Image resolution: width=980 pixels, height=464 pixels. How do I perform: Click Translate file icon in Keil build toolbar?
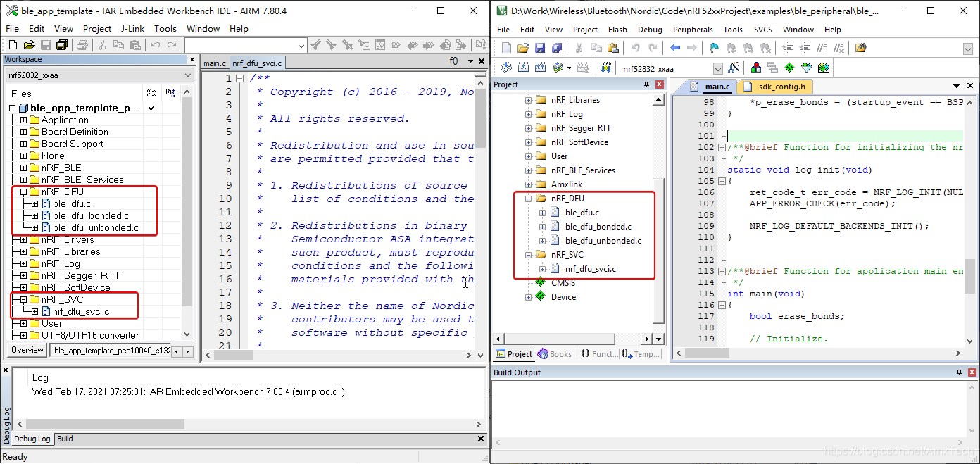tap(506, 68)
